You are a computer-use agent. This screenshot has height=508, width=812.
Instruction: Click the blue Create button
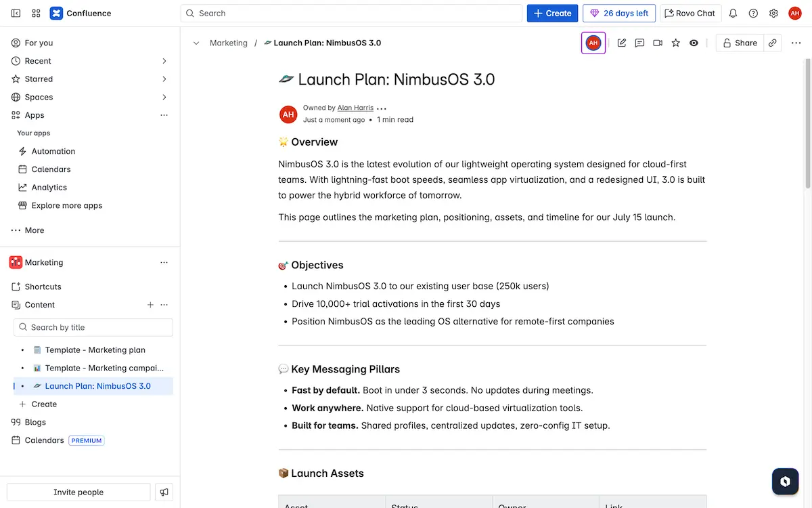552,13
